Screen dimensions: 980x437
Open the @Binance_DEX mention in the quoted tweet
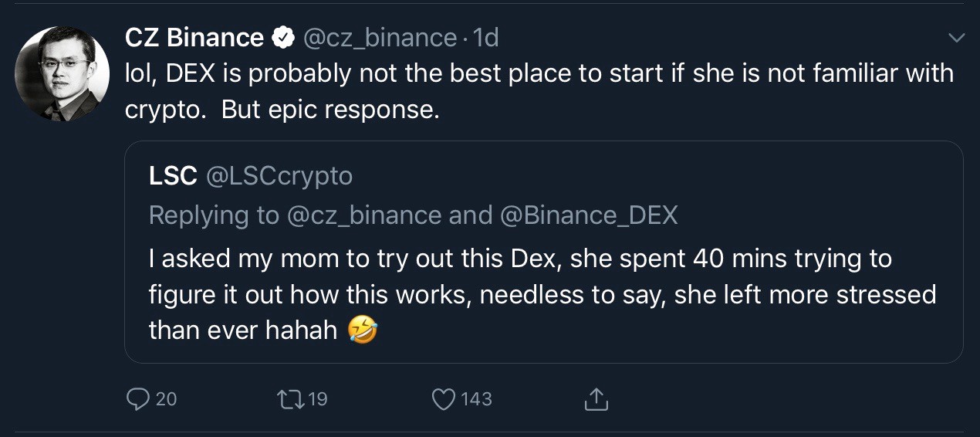click(589, 215)
